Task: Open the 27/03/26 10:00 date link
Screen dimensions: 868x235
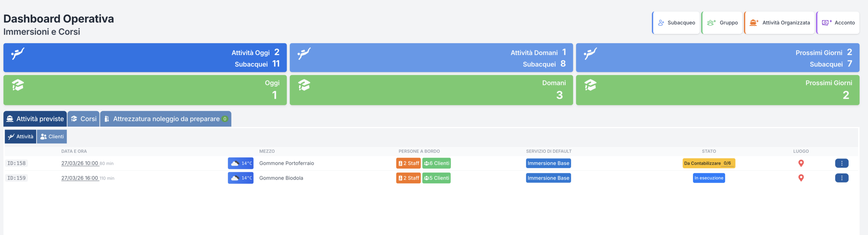Action: click(x=80, y=163)
